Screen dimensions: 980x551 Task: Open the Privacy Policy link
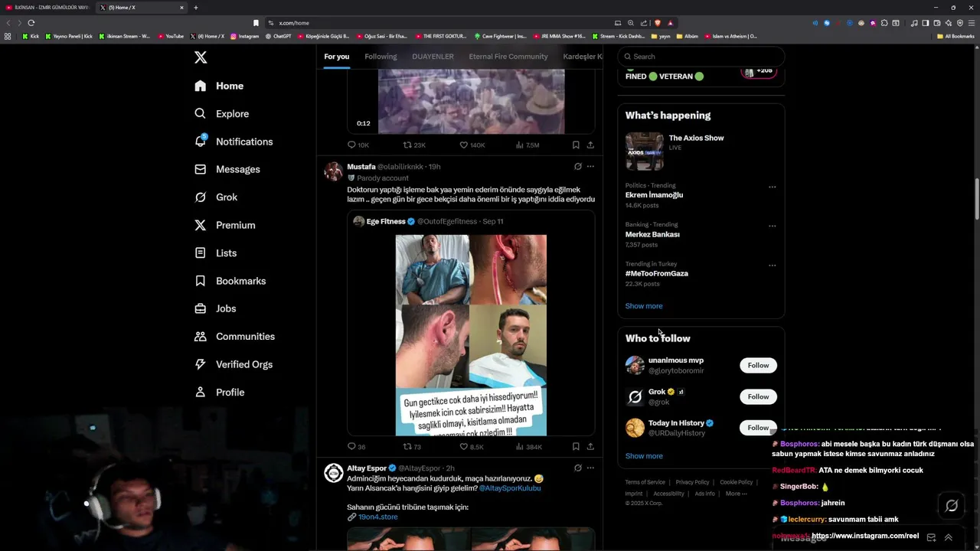(x=692, y=482)
